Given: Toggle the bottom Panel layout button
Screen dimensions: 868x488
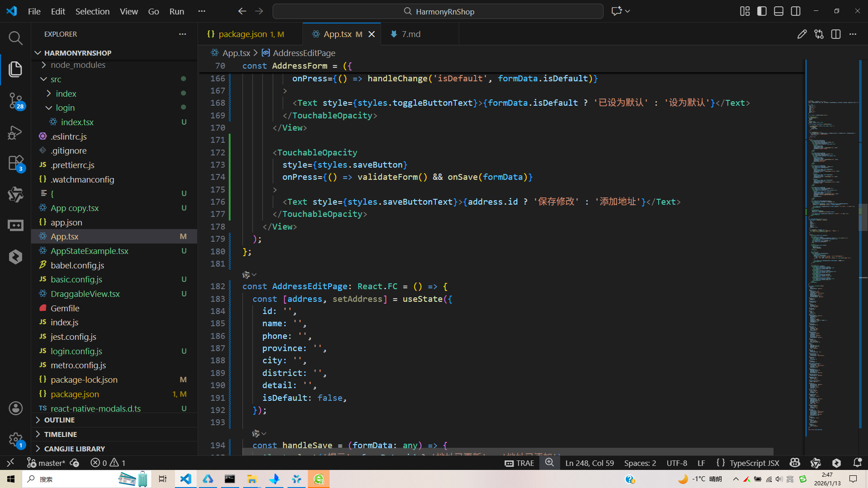Looking at the screenshot, I should (x=778, y=11).
